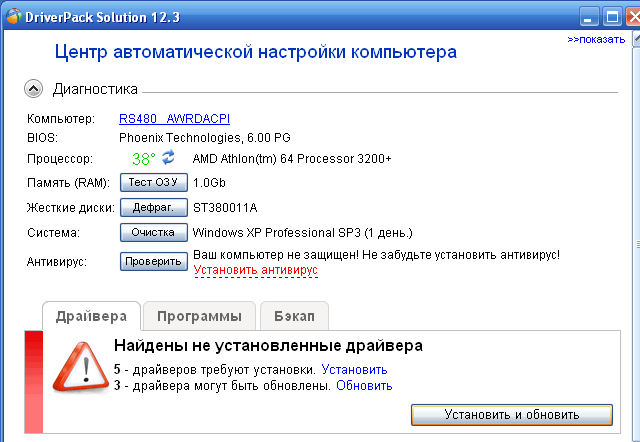Viewport: 640px width, 442px height.
Task: Click the 1.0Gb memory value
Action: point(209,183)
